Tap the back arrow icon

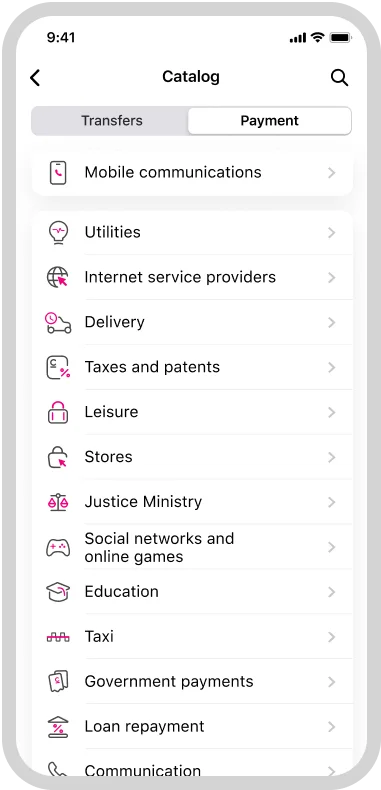coord(35,78)
